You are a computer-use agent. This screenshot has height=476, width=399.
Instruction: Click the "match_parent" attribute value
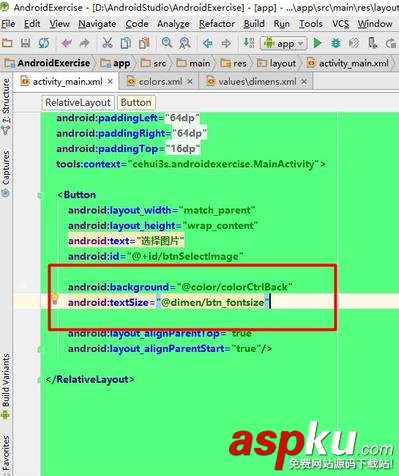coord(217,210)
